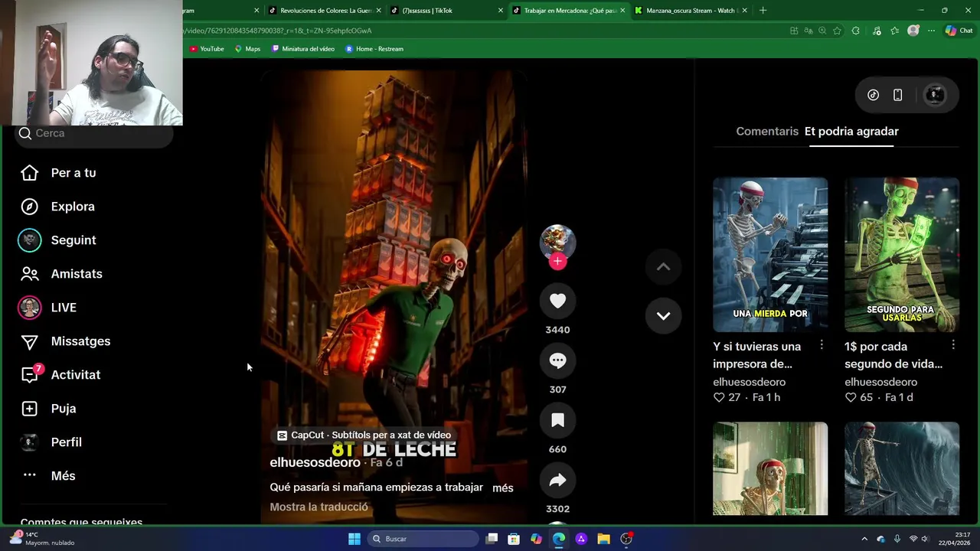Go to next video with down chevron
The image size is (980, 551).
(x=663, y=315)
